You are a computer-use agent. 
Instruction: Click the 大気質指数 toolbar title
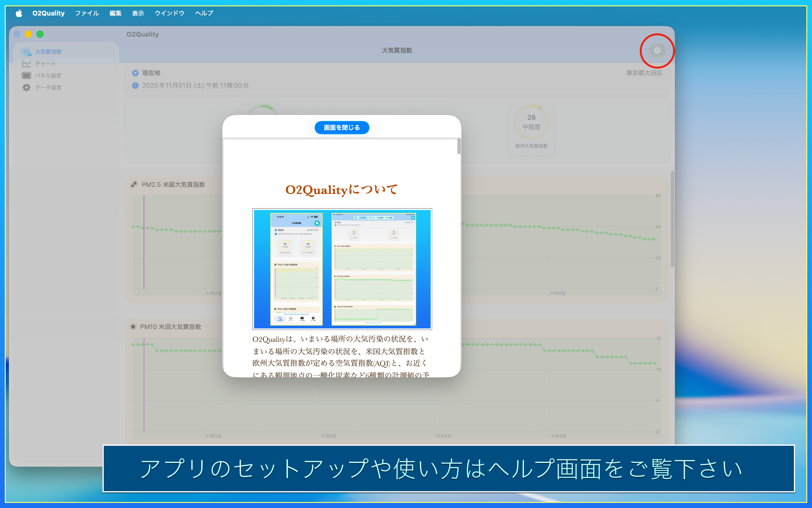397,50
